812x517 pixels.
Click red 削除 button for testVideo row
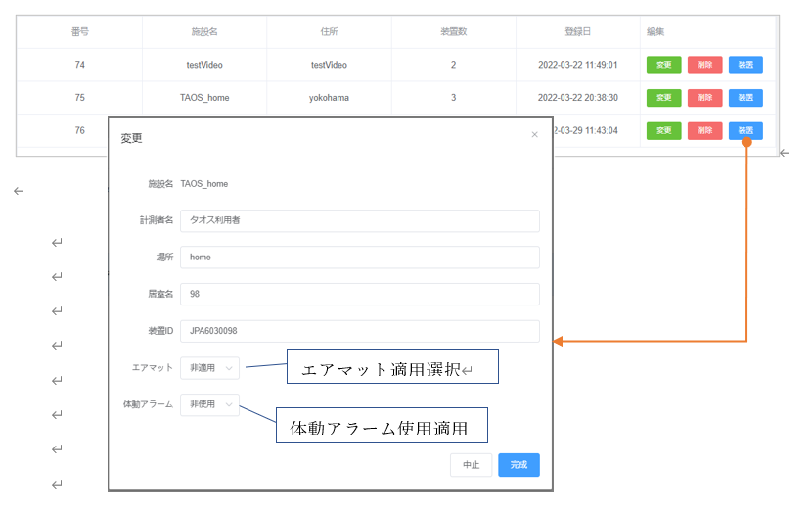click(x=704, y=66)
